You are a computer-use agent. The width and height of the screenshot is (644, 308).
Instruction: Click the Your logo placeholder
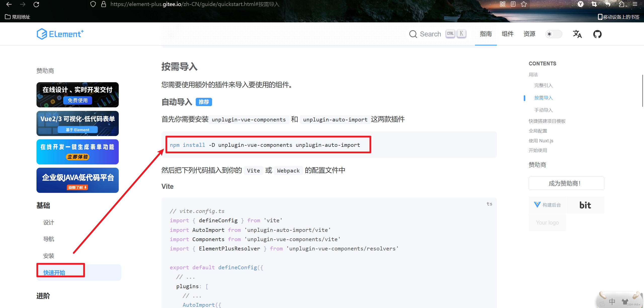pos(547,223)
